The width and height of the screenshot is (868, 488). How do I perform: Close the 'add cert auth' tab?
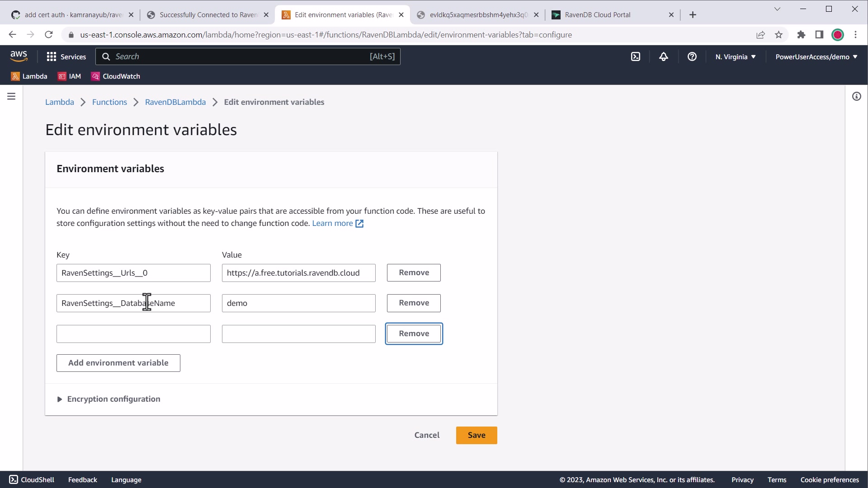pos(131,15)
